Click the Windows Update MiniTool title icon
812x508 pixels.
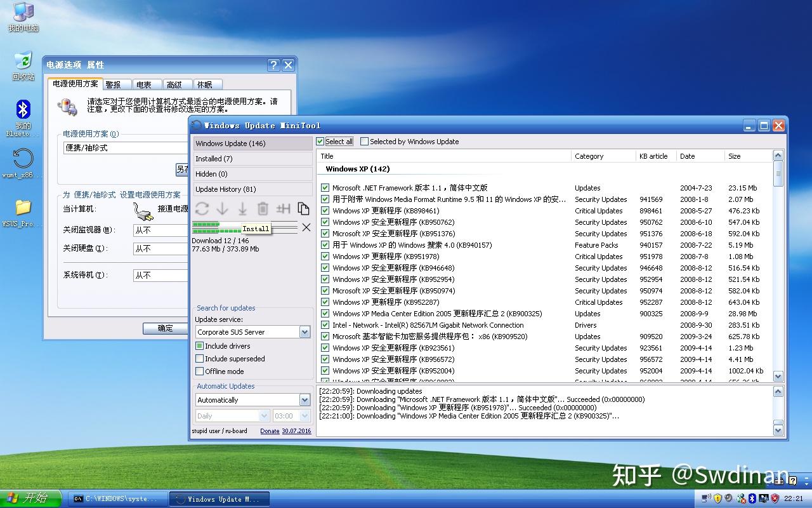coord(197,125)
